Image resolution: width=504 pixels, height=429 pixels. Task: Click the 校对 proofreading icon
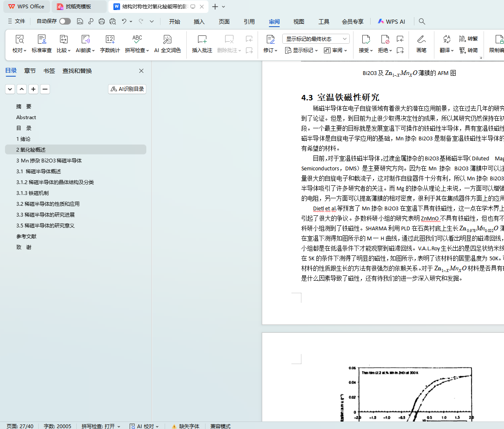[19, 40]
